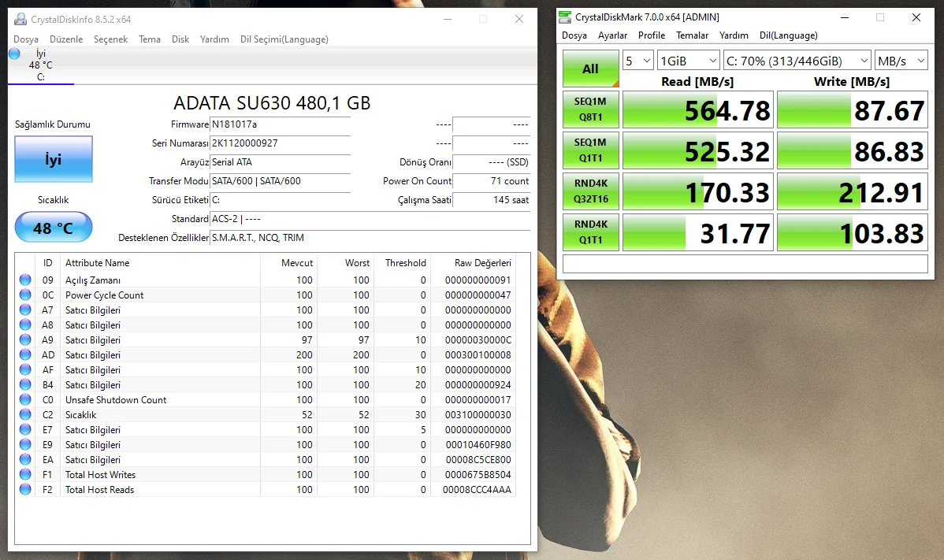944x560 pixels.
Task: Click the empty comment box in CrystalDiskMark
Action: pos(745,264)
